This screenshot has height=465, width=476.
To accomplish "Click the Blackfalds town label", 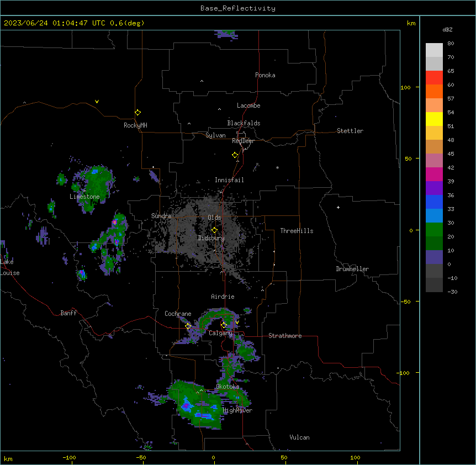I will pyautogui.click(x=244, y=123).
